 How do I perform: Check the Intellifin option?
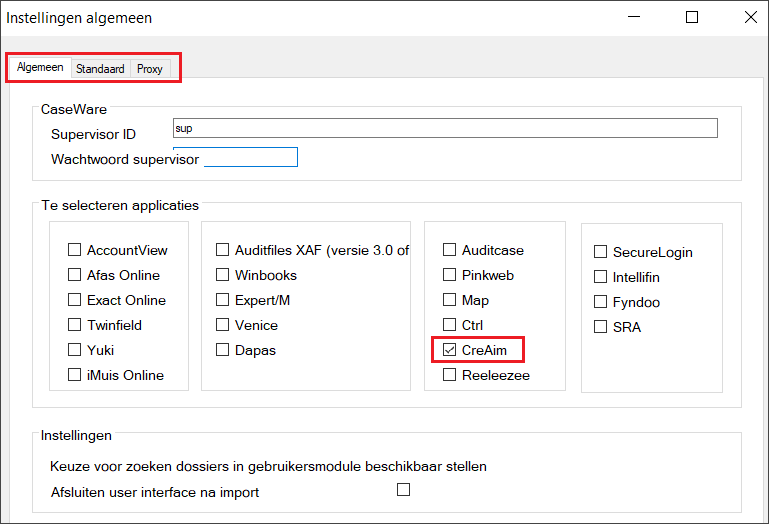pos(600,277)
